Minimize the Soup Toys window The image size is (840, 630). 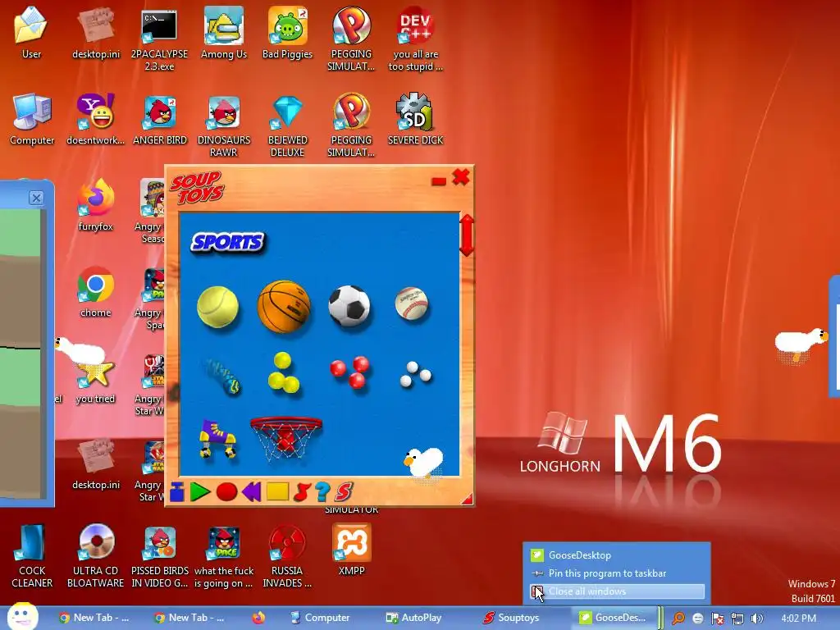click(x=439, y=181)
